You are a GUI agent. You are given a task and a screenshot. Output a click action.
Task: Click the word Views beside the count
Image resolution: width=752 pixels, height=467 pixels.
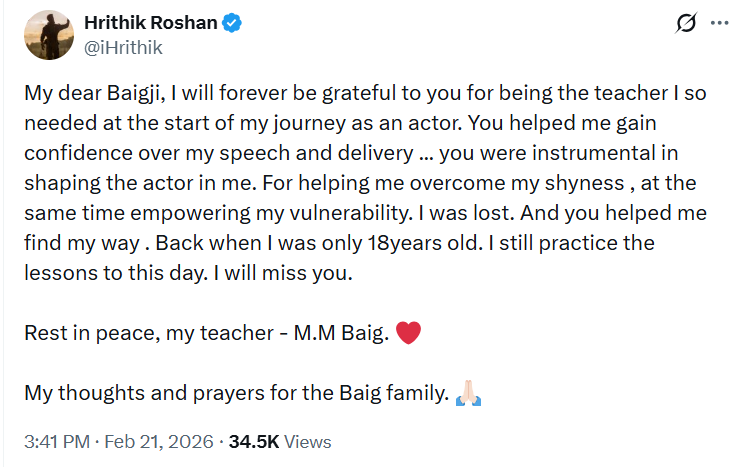[x=307, y=441]
